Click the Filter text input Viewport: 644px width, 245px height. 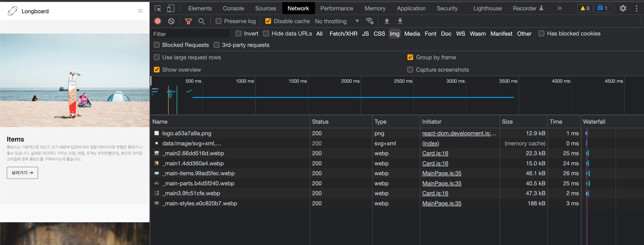tap(190, 34)
